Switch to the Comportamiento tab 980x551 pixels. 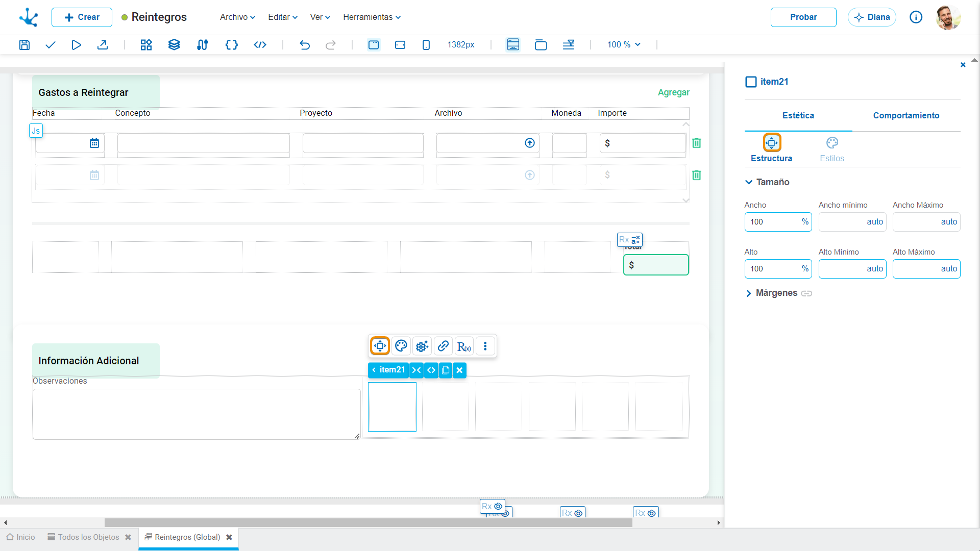point(906,116)
